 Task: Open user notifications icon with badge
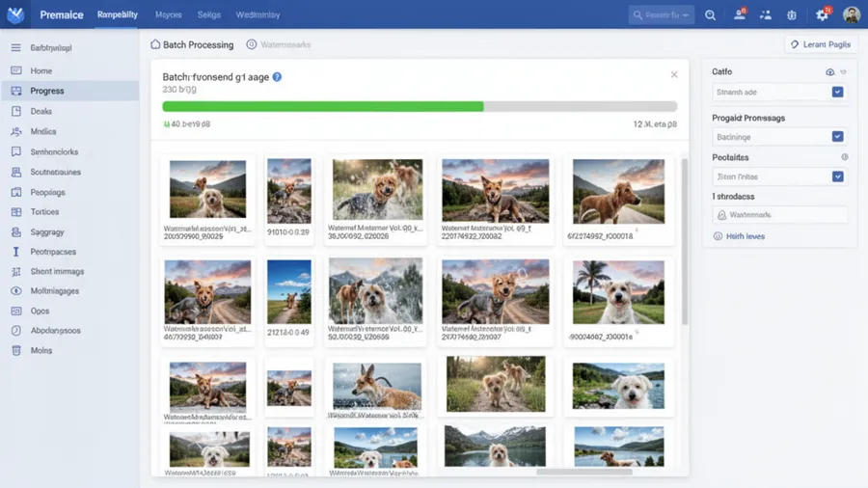[x=740, y=14]
